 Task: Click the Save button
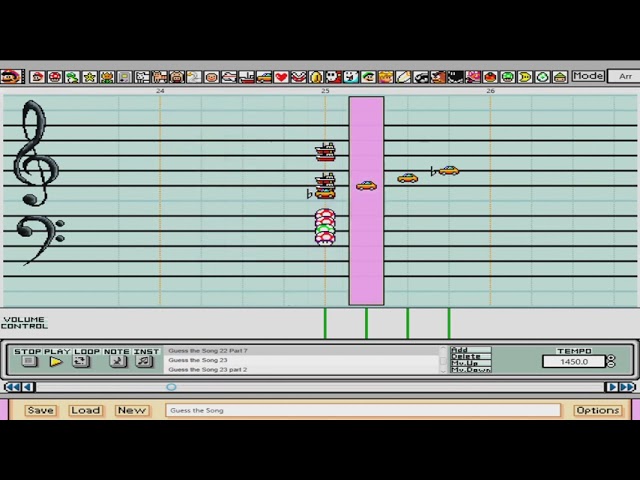click(40, 410)
